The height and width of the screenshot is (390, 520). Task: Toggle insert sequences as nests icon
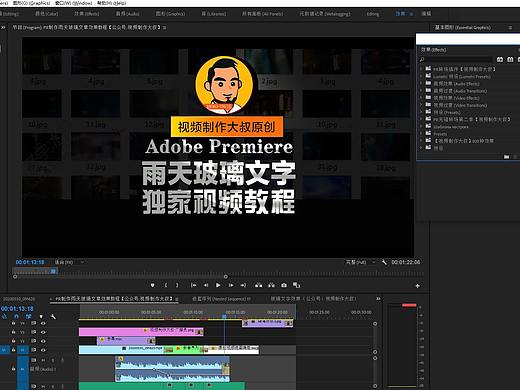pos(5,316)
